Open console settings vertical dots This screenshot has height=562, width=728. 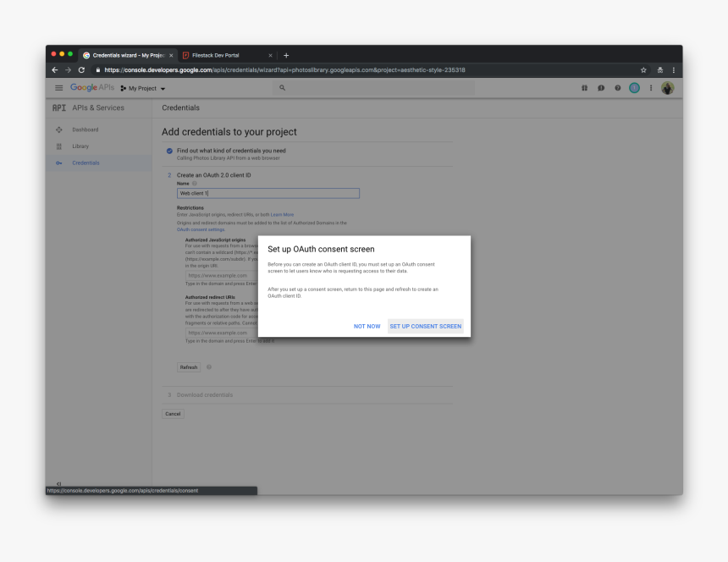[x=651, y=88]
